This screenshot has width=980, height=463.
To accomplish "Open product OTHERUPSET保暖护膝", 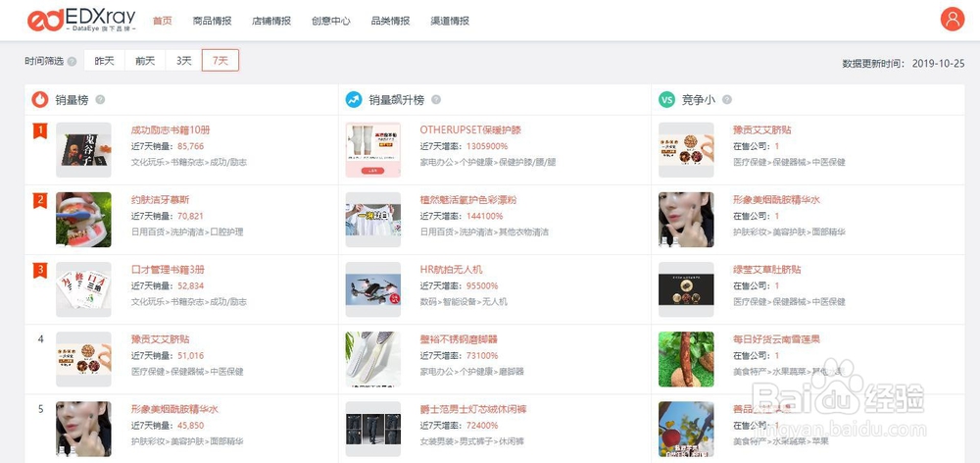I will coord(470,130).
